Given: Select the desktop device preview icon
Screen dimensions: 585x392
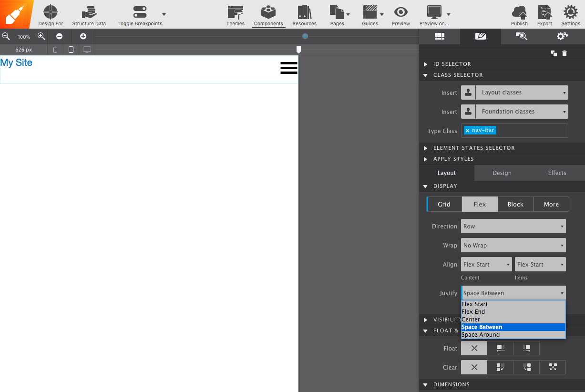Looking at the screenshot, I should point(87,50).
